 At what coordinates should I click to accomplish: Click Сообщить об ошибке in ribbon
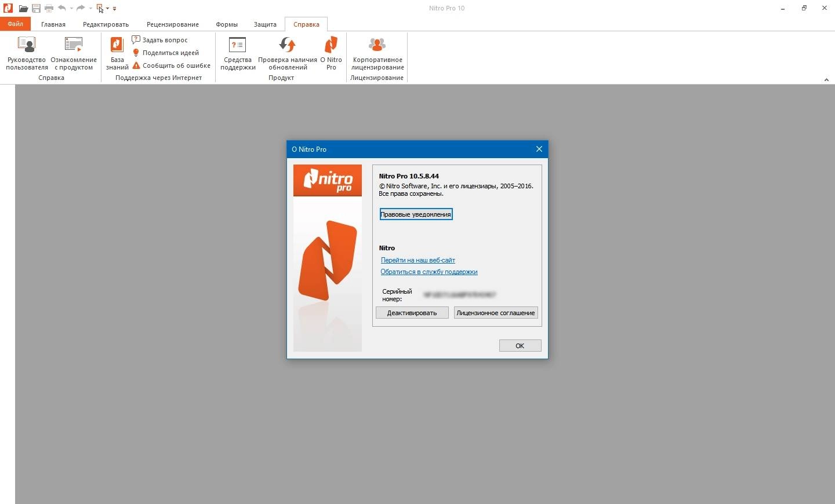(171, 65)
